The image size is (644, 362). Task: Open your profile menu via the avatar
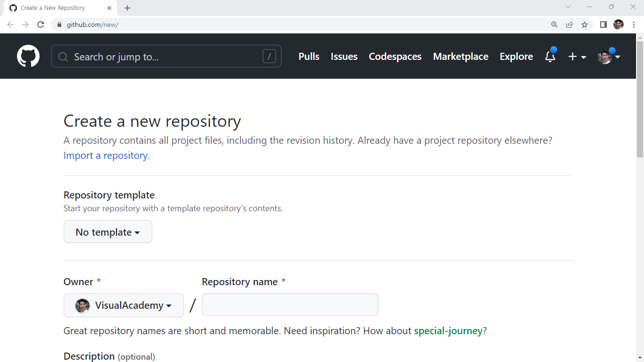tap(605, 57)
